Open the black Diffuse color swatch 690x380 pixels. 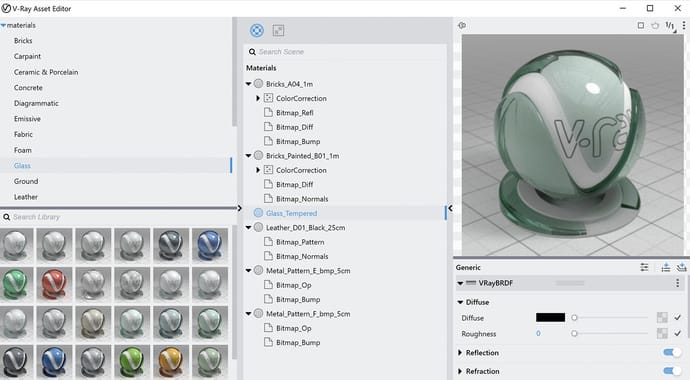click(550, 318)
